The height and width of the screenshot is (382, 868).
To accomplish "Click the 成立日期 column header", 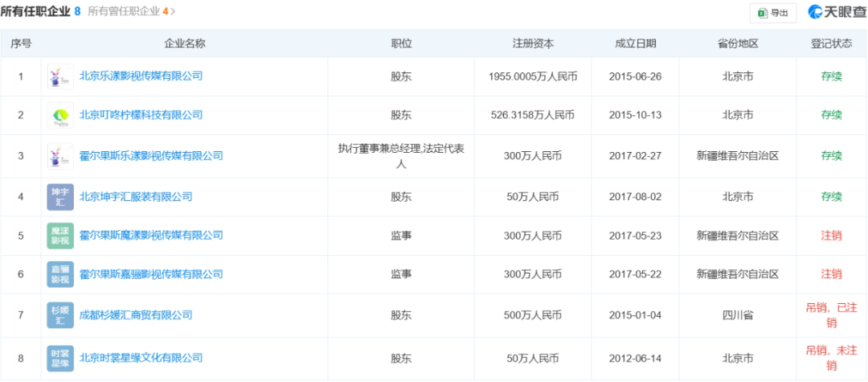I will click(636, 43).
